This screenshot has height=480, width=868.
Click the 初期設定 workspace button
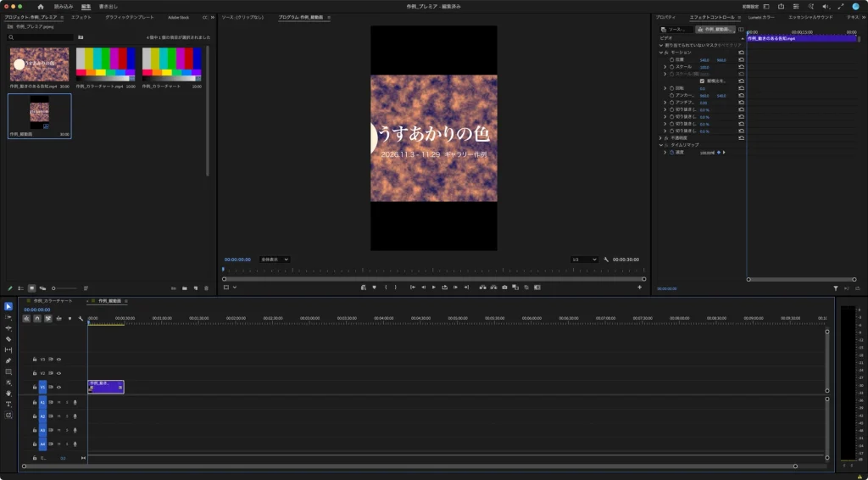tap(750, 7)
